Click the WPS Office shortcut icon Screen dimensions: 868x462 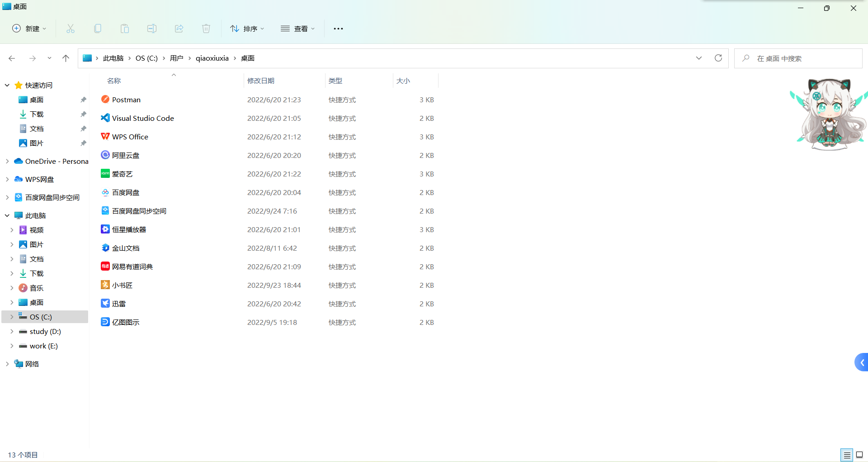(105, 136)
